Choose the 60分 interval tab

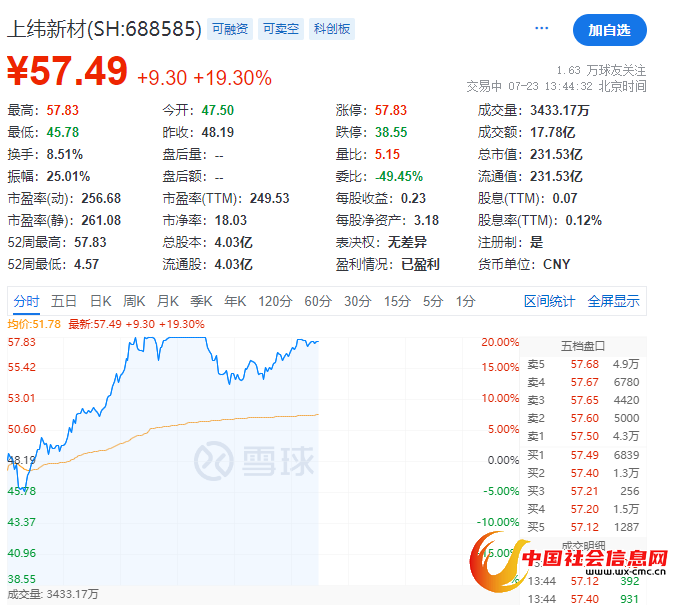coord(317,301)
